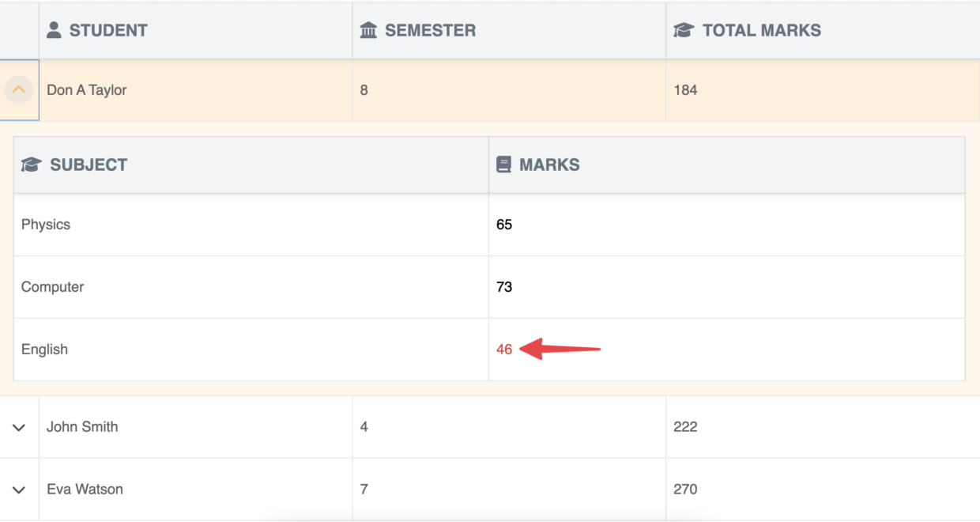Expand the Eva Watson row
This screenshot has width=980, height=522.
[x=19, y=490]
